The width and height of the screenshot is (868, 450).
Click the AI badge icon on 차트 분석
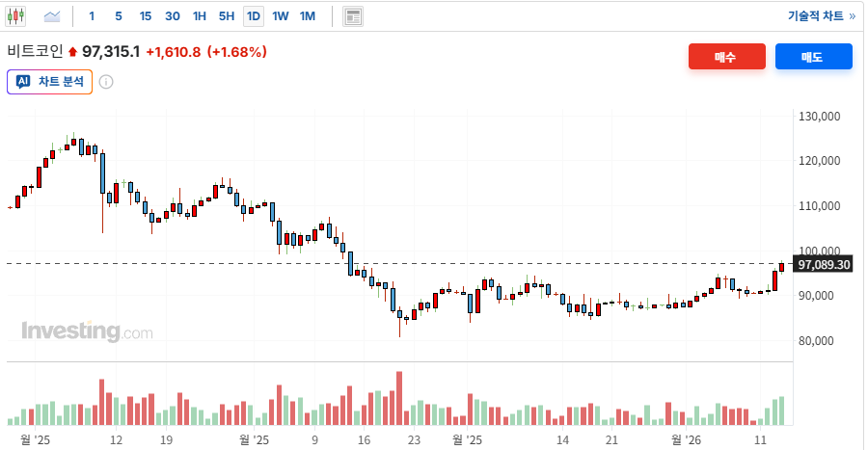point(23,82)
